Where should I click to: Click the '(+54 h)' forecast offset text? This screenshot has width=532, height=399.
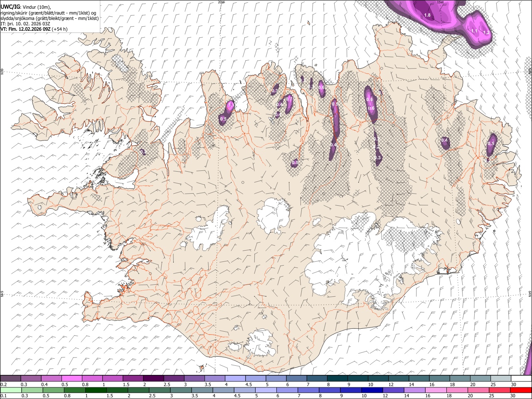coord(60,29)
